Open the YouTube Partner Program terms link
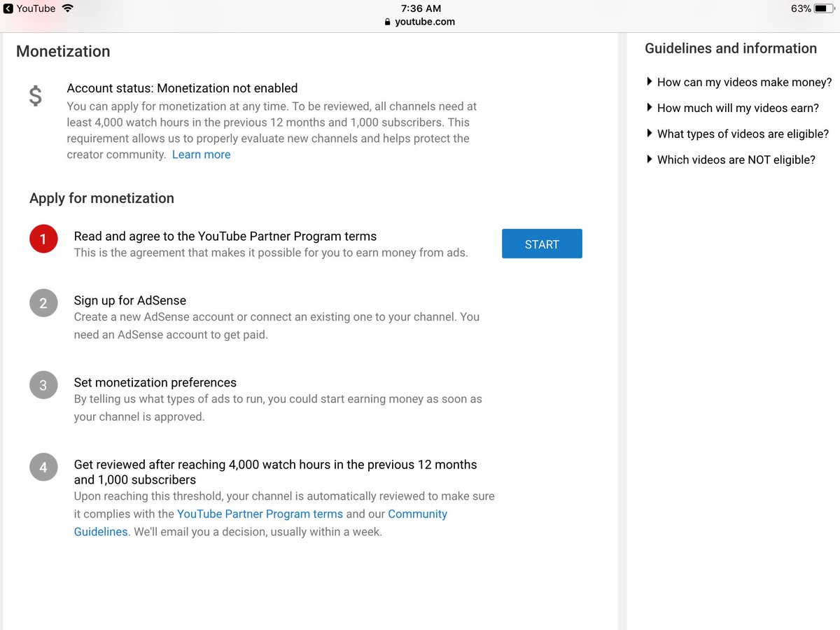Screen dimensions: 840x630 pos(260,514)
